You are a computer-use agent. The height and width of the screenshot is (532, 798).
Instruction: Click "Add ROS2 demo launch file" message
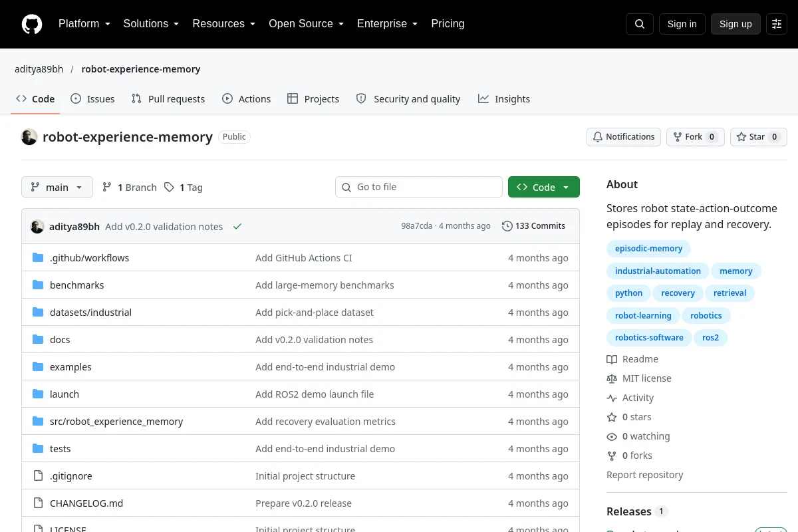(x=315, y=394)
